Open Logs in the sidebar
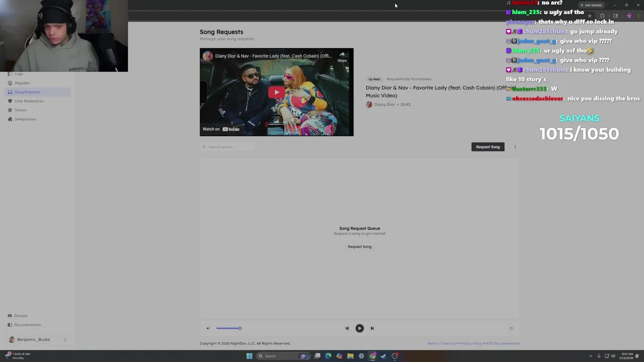This screenshot has width=644, height=362. point(19,74)
